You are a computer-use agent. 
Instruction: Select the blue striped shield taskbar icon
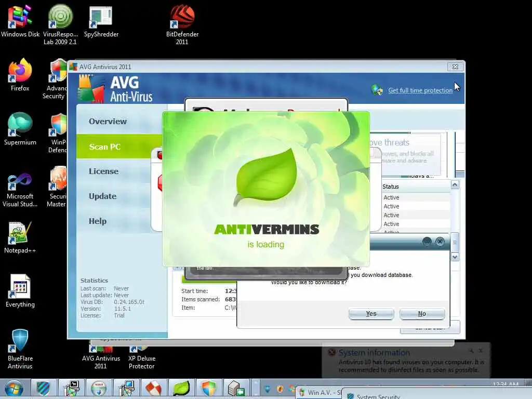(43, 389)
